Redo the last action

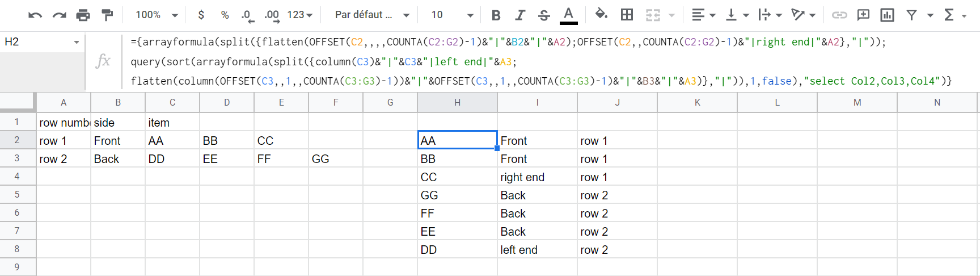click(60, 15)
